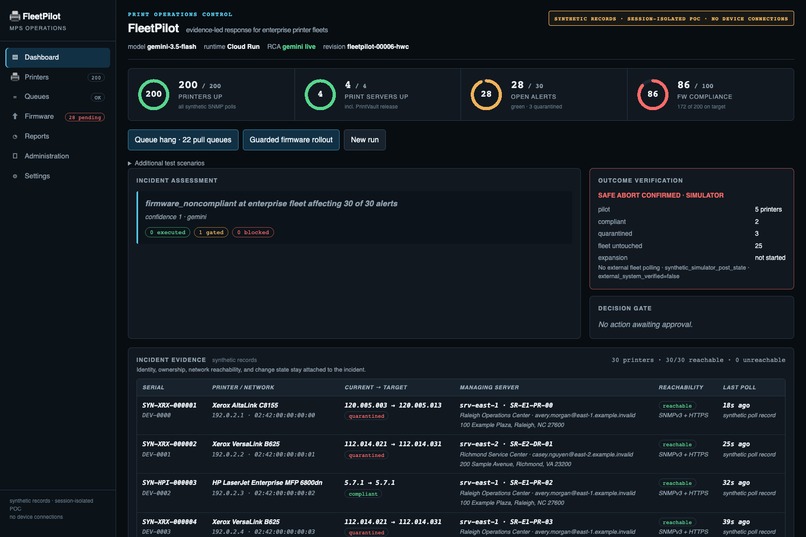806x537 pixels.
Task: Start the Guarded firmware rollout scenario
Action: click(291, 140)
